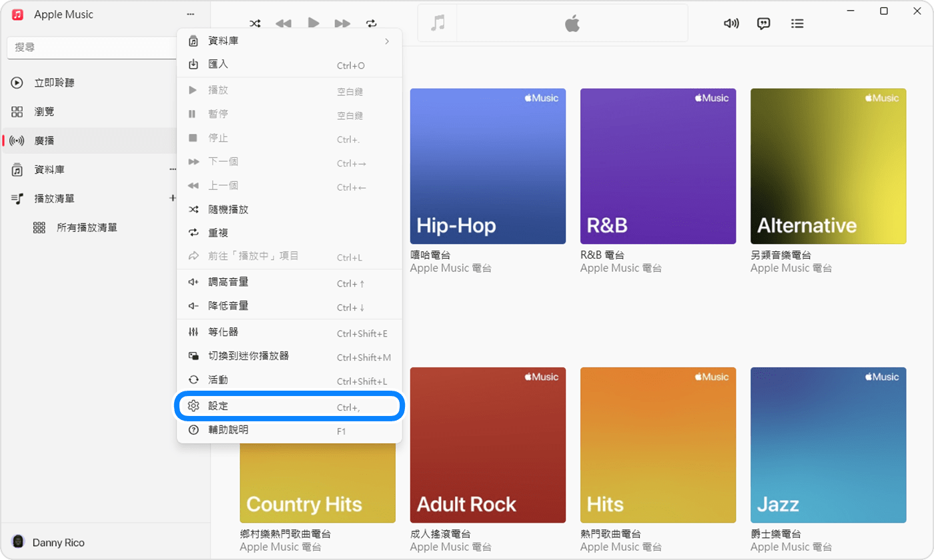Open the Hip-Hop station tile

point(488,166)
